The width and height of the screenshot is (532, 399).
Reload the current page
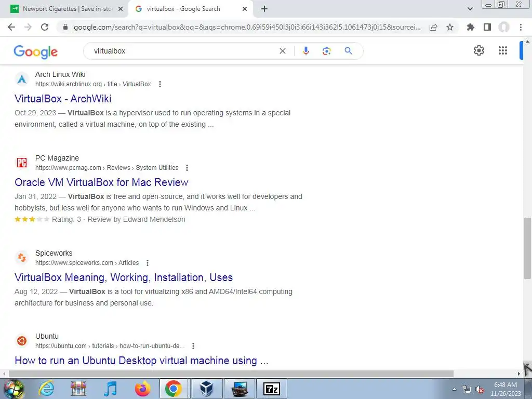[x=45, y=27]
